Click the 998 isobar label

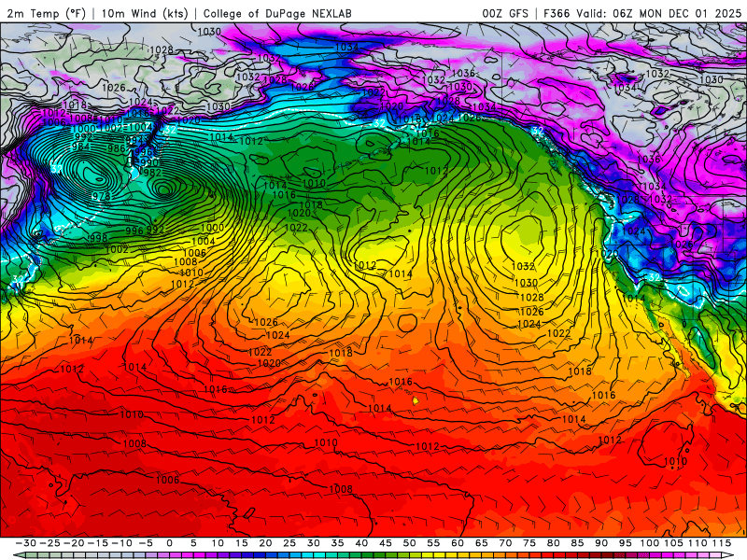99,238
